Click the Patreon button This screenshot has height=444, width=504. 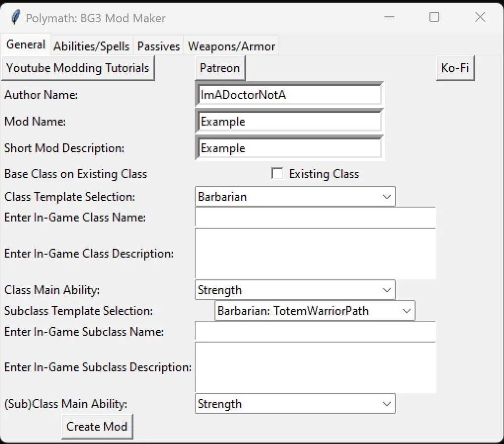pyautogui.click(x=220, y=68)
